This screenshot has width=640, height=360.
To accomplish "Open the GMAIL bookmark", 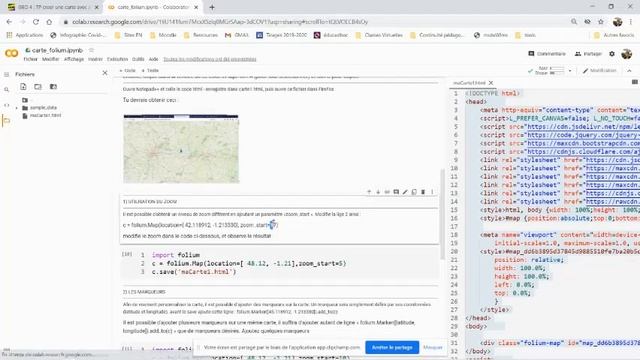I will 237,35.
